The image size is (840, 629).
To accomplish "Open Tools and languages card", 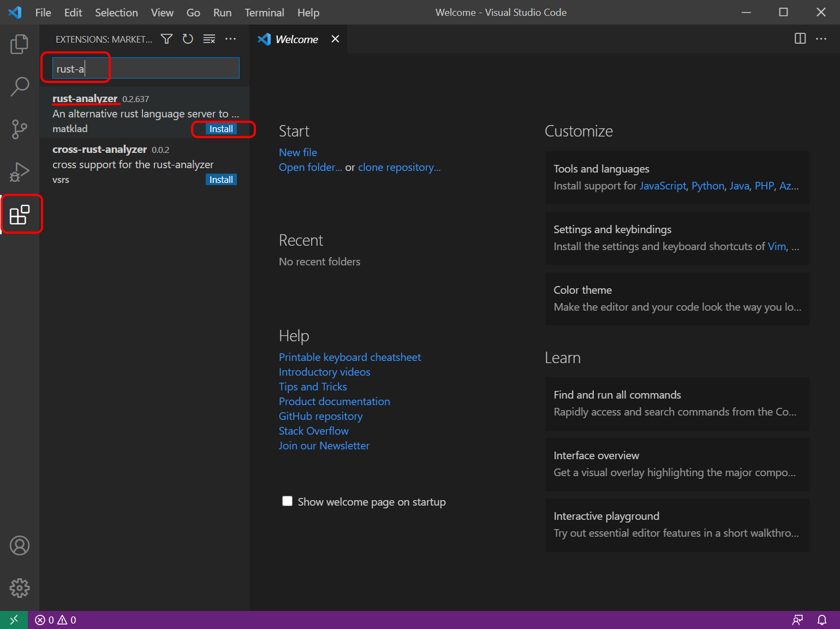I will point(677,177).
